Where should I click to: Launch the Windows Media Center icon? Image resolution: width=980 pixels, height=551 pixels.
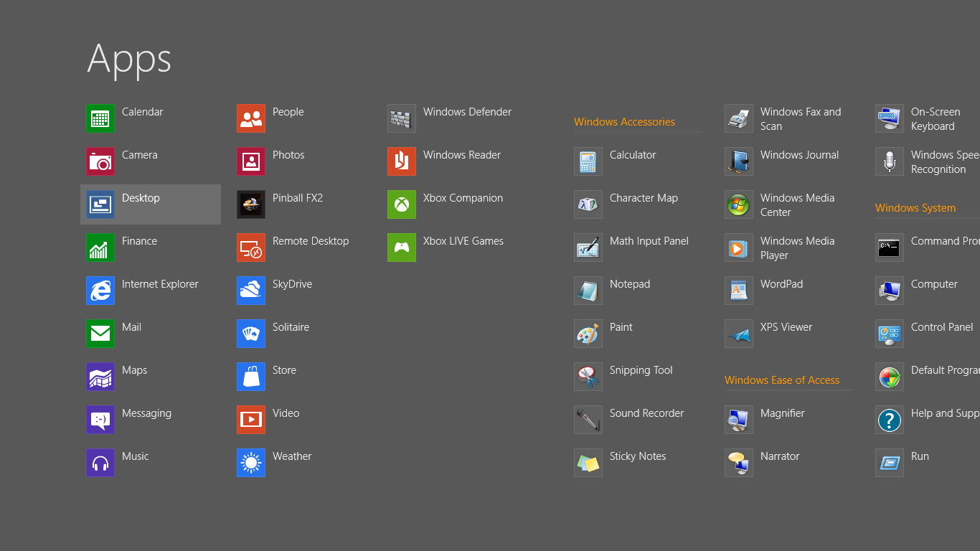click(x=739, y=204)
